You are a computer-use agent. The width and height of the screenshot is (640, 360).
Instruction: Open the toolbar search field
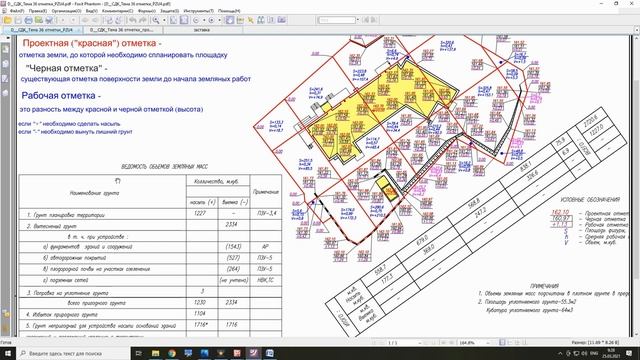point(337,20)
